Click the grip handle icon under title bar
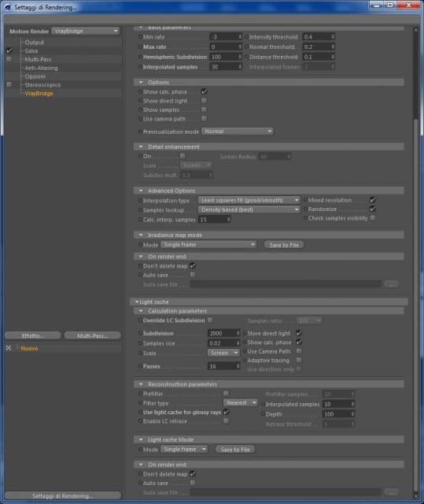 pyautogui.click(x=9, y=19)
